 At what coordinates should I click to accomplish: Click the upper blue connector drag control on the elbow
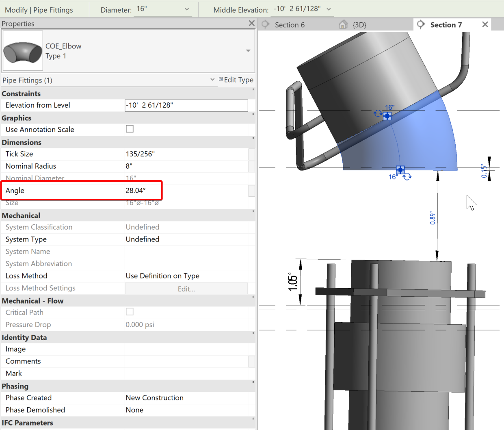point(387,116)
